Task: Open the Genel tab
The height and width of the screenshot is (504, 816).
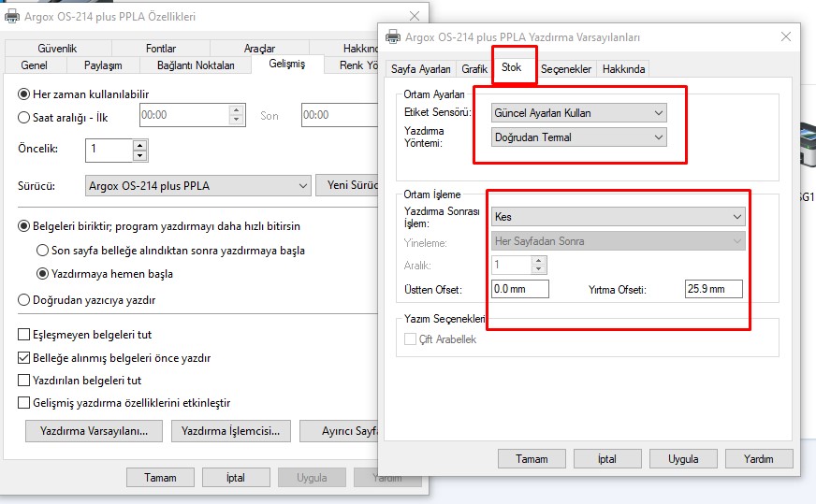Action: click(35, 65)
